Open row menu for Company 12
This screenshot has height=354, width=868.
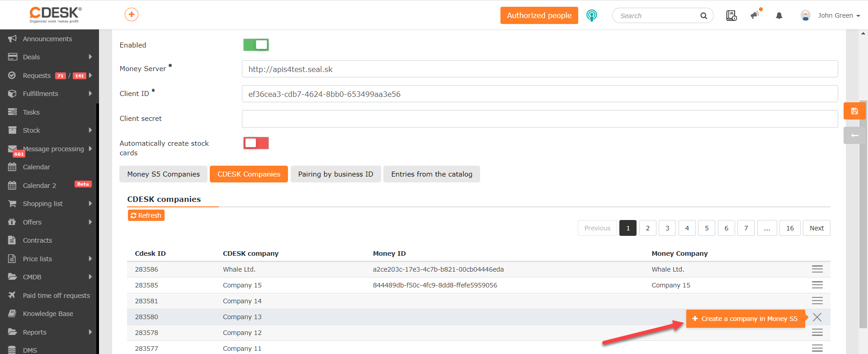pyautogui.click(x=817, y=333)
